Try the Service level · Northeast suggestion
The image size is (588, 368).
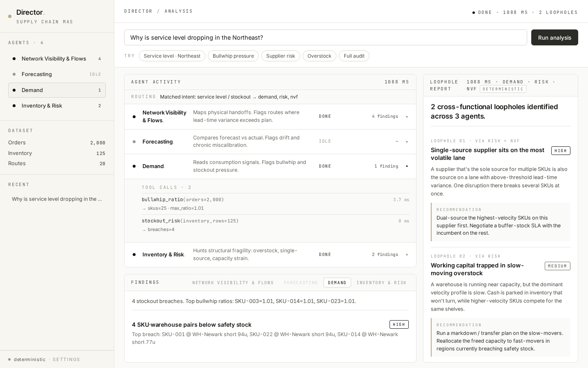(x=172, y=56)
